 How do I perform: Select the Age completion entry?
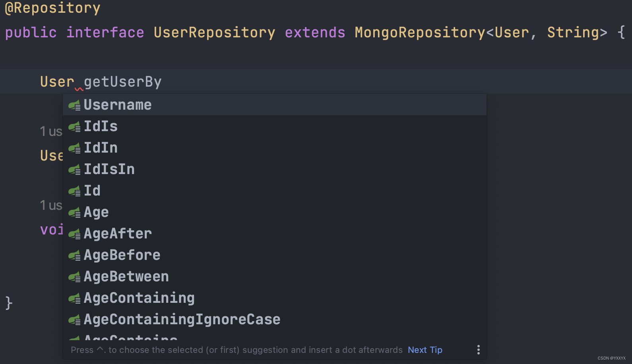pos(275,212)
